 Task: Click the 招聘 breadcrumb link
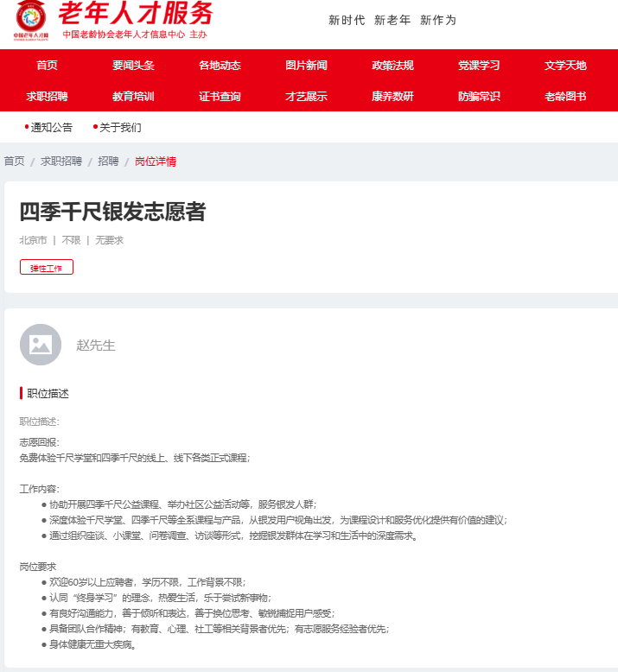point(108,162)
